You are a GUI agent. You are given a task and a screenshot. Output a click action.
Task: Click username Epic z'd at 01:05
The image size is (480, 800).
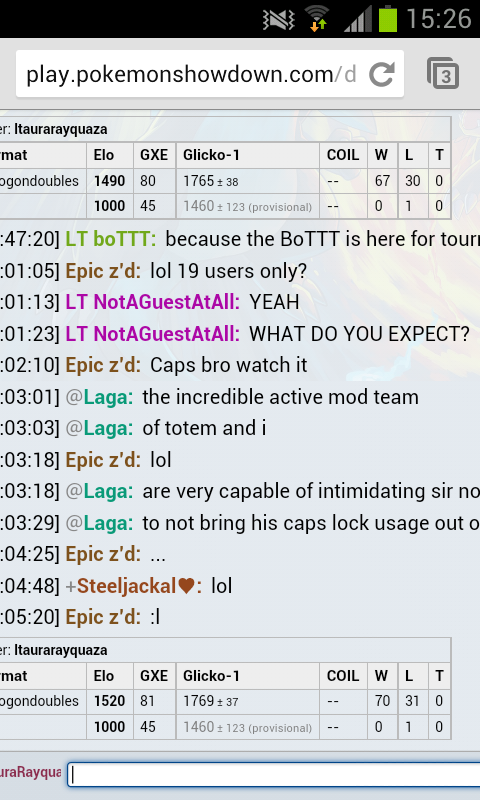103,271
